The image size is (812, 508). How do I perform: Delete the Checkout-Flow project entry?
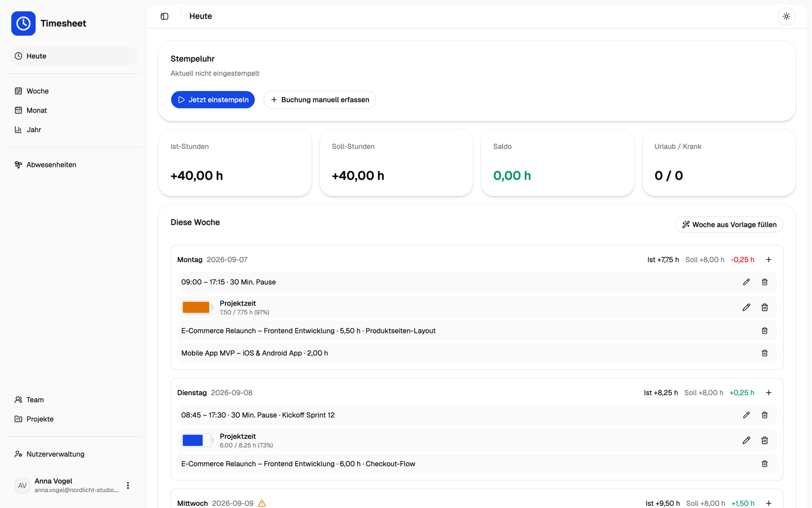pos(765,464)
